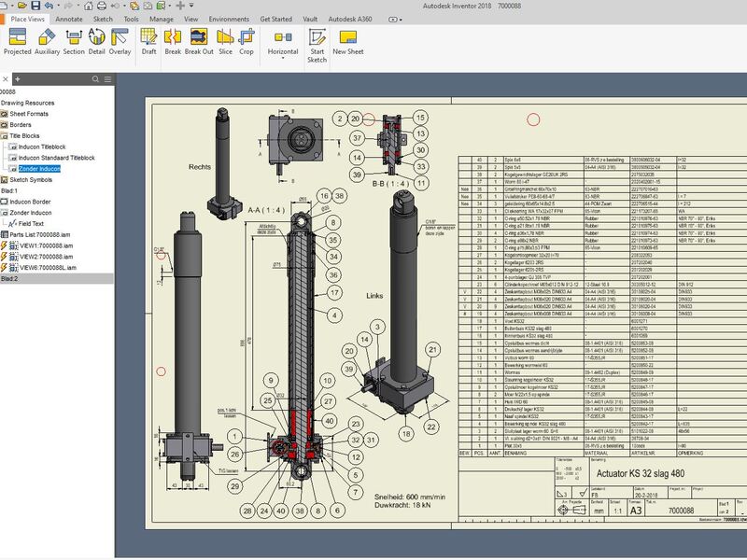Click the Crop view tool
The width and height of the screenshot is (747, 560).
point(247,42)
